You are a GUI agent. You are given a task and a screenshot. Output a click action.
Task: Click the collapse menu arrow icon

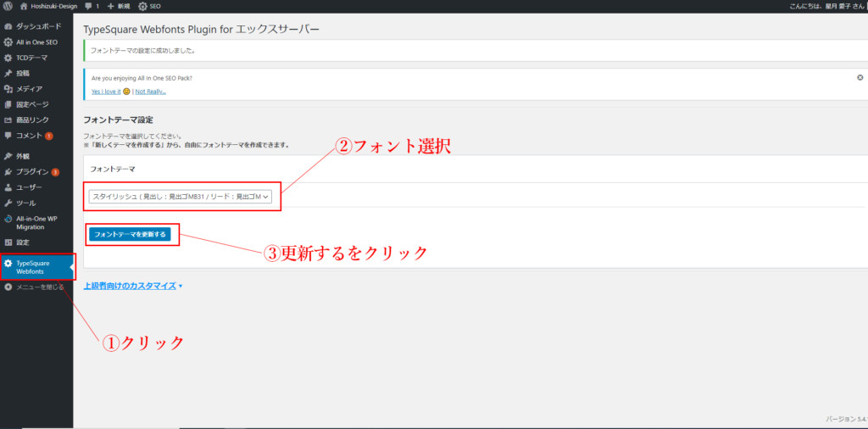[x=8, y=287]
